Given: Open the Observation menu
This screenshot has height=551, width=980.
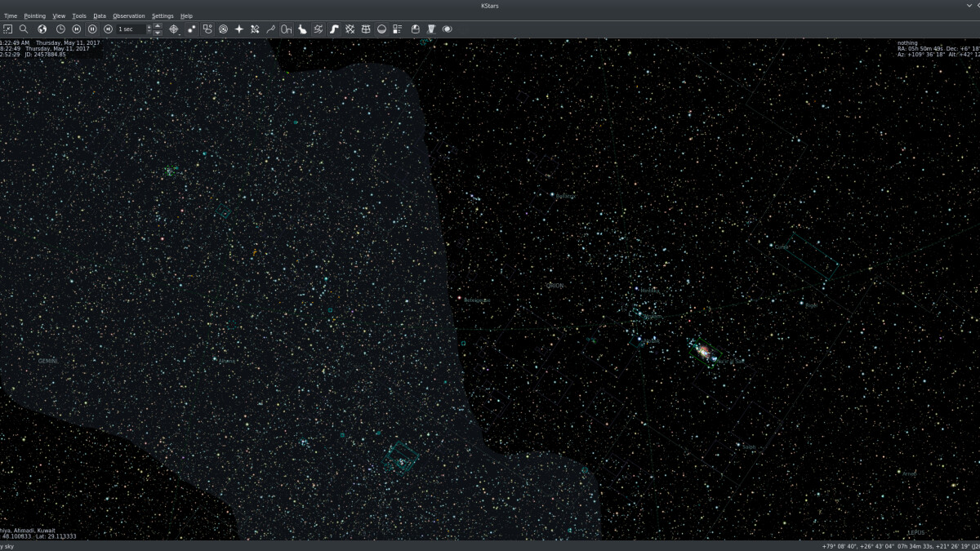Looking at the screenshot, I should click(128, 16).
